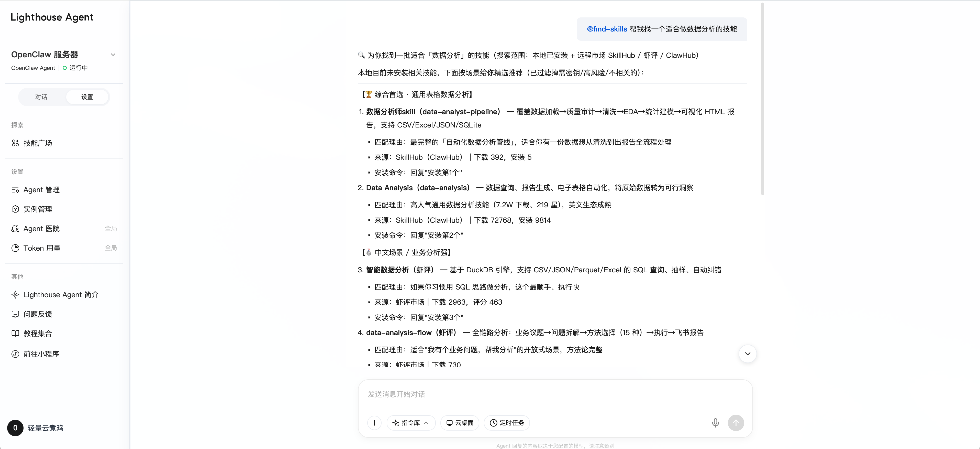The width and height of the screenshot is (980, 449).
Task: Open the 指令库 dropdown
Action: 411,423
